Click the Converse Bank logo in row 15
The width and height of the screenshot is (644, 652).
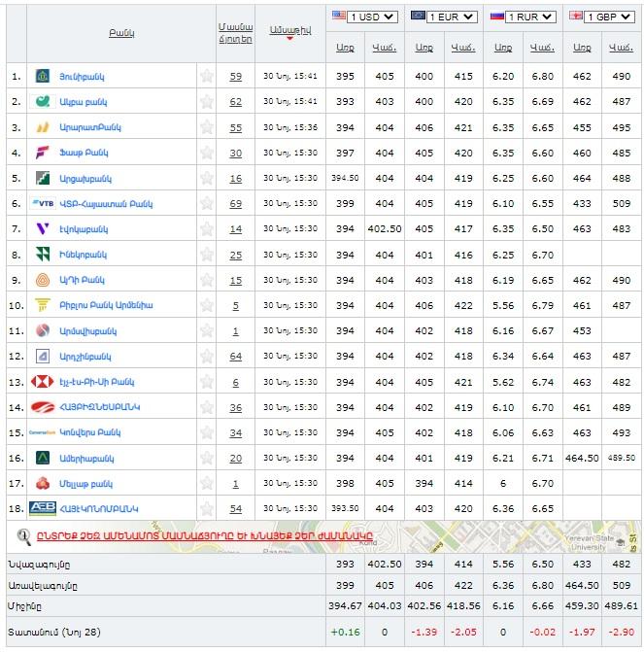point(43,432)
